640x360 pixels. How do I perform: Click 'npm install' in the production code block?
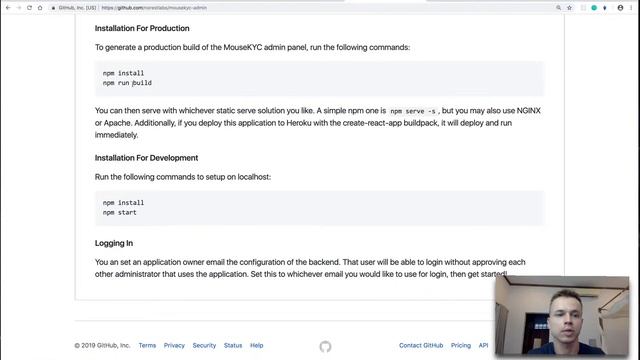click(x=123, y=73)
